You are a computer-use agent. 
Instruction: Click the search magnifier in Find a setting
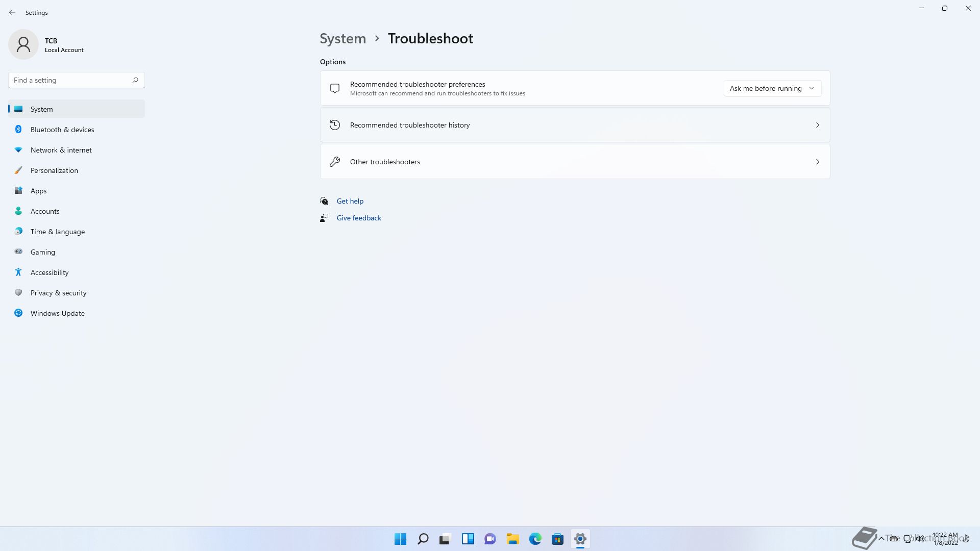pos(135,80)
